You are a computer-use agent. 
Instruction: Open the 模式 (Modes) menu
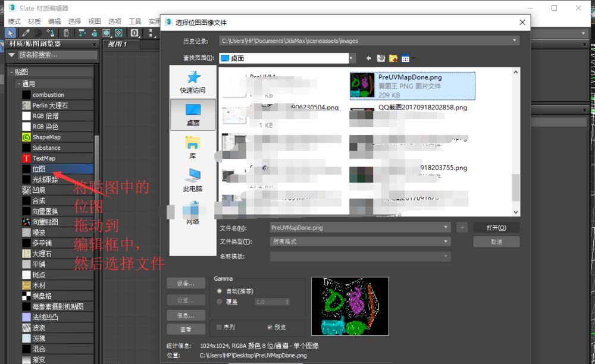tap(14, 21)
